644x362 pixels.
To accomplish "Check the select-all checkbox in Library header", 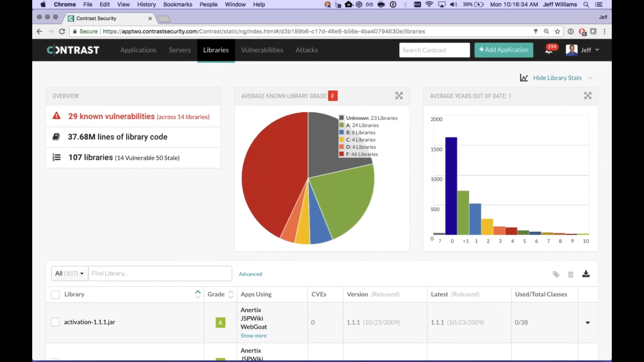I will (x=55, y=294).
